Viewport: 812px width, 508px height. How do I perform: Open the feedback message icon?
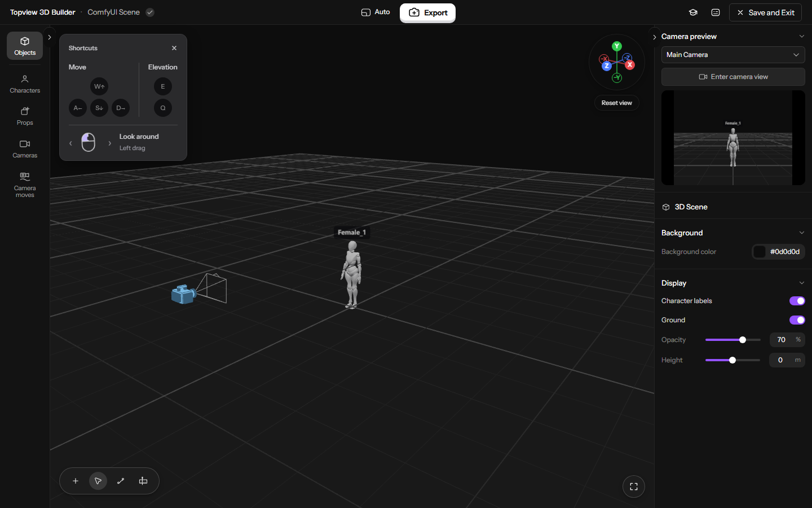coord(716,12)
